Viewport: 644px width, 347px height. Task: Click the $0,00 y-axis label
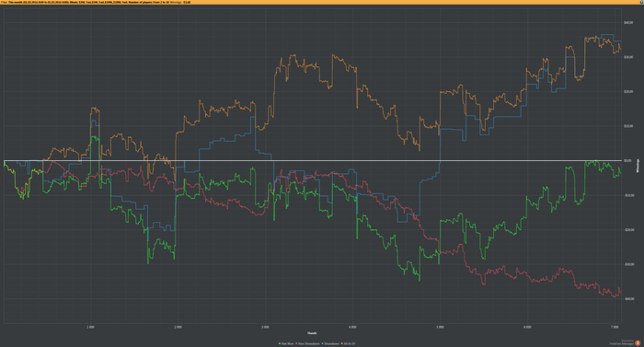point(627,161)
